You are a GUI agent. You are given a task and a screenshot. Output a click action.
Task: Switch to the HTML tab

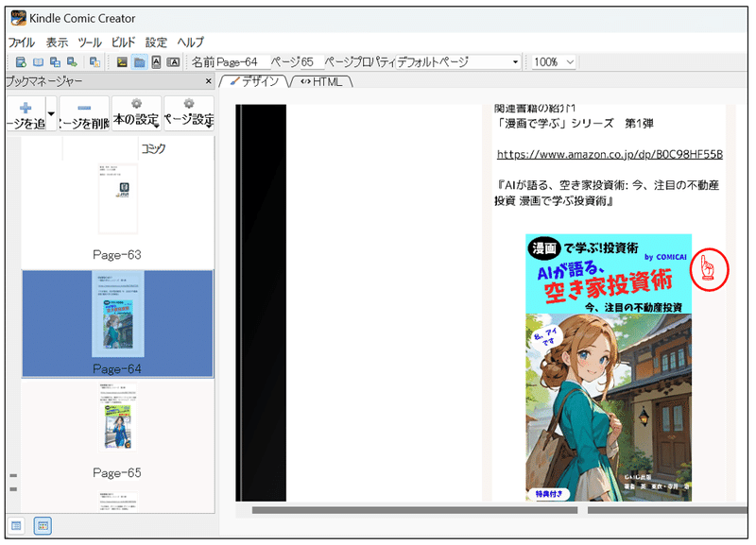(322, 82)
